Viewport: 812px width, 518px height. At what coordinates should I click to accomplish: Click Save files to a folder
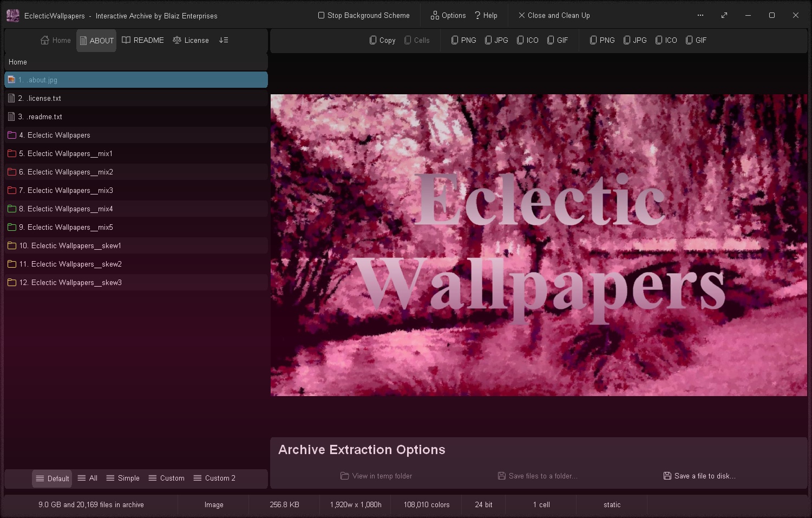click(x=538, y=476)
